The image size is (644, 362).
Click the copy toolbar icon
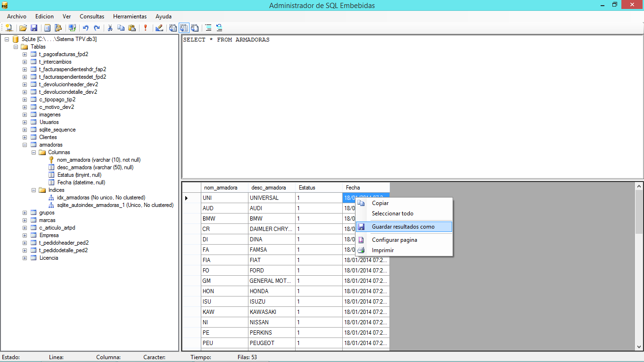click(121, 28)
